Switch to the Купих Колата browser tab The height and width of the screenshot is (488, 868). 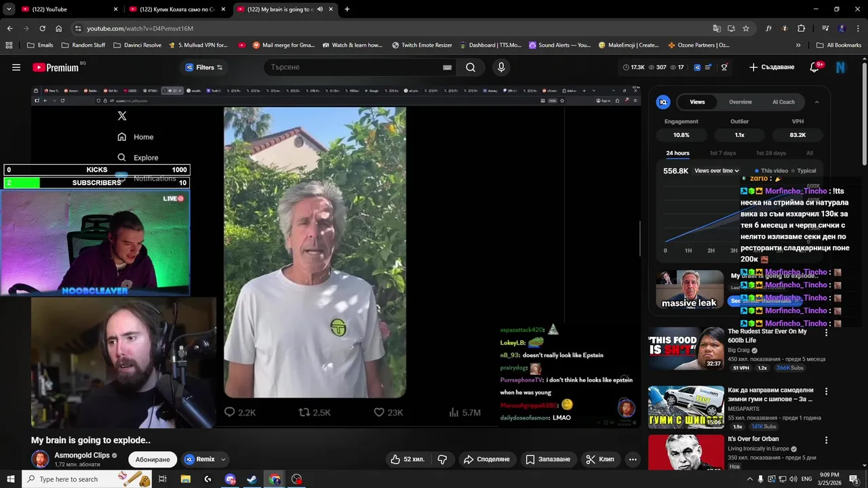(176, 9)
